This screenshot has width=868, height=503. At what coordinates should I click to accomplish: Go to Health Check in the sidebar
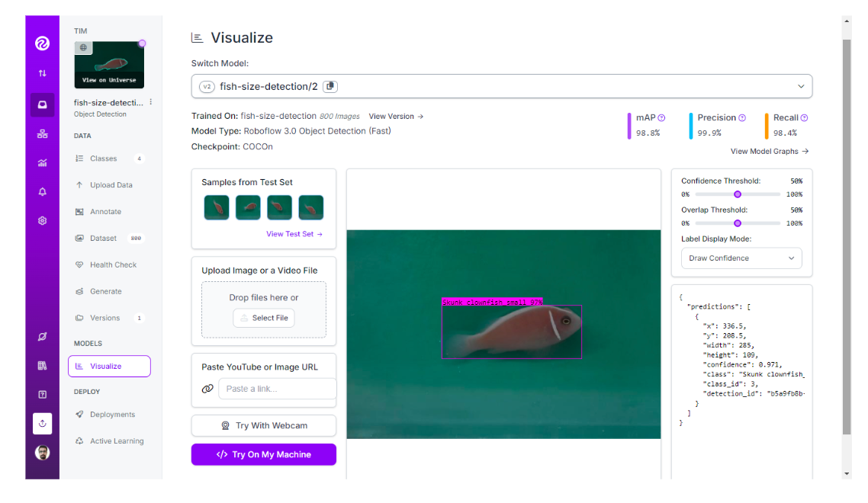click(113, 265)
